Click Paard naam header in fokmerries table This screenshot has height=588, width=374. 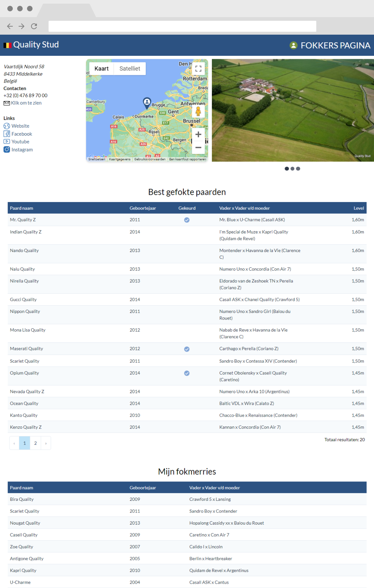click(22, 488)
